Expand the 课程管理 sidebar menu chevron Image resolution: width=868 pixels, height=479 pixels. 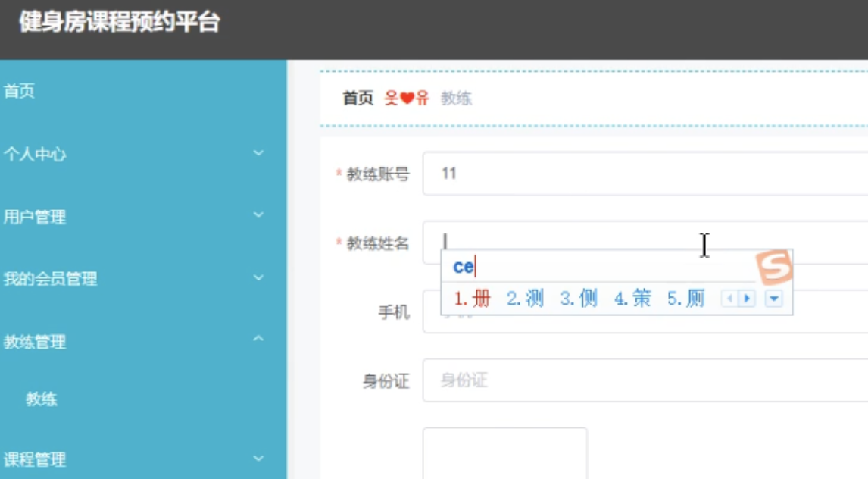pyautogui.click(x=258, y=458)
